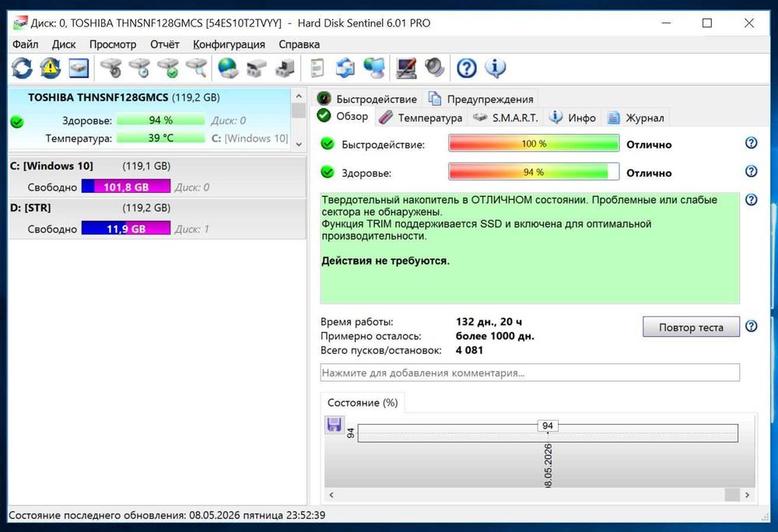Click the C: free space 101,8 GB bar
Viewport: 778px width, 532px height.
pyautogui.click(x=126, y=187)
